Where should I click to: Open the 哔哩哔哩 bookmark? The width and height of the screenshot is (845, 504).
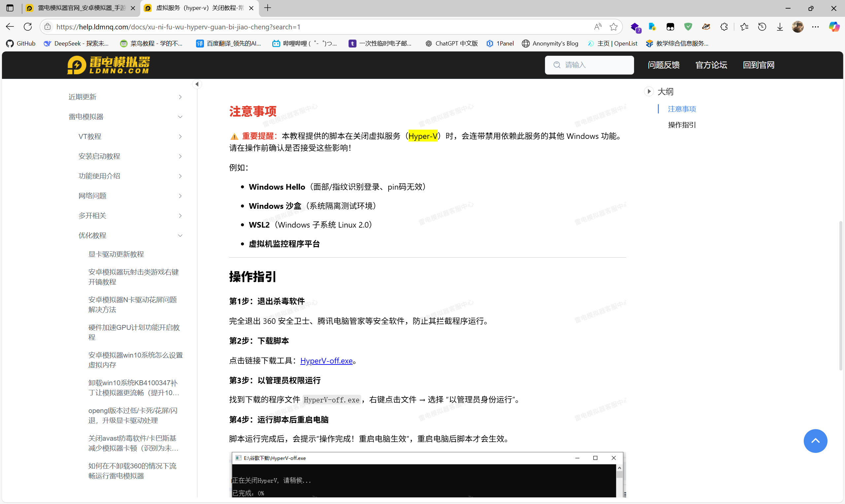pyautogui.click(x=304, y=44)
